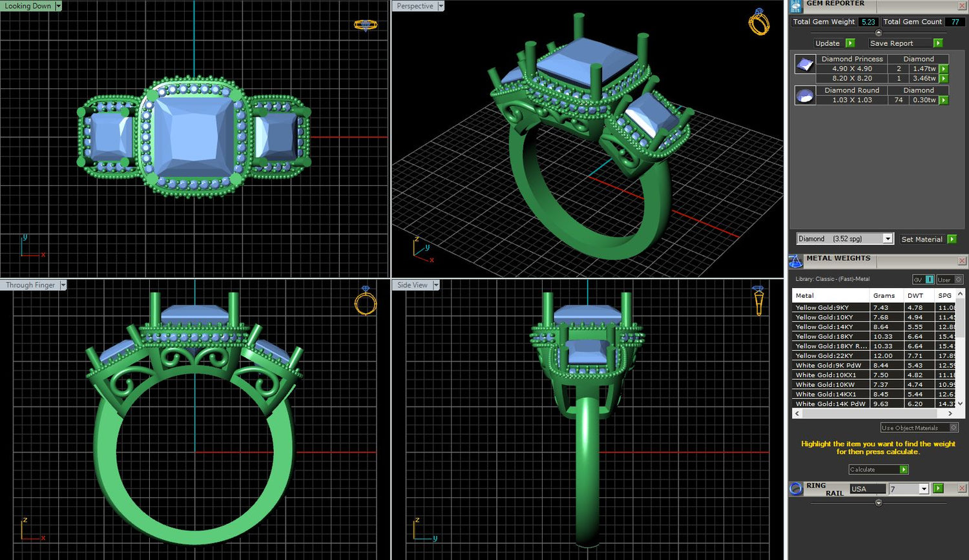Open the Side View viewport menu
Screen dimensions: 969x560
436,285
